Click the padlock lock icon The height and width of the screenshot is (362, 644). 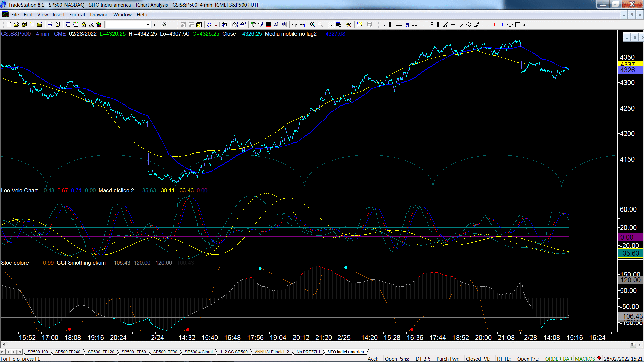pyautogui.click(x=84, y=25)
